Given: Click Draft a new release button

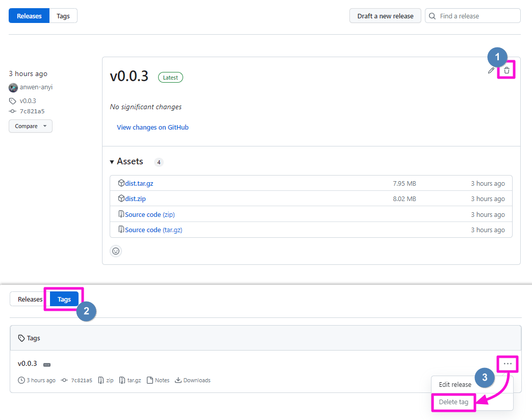Looking at the screenshot, I should [x=385, y=16].
